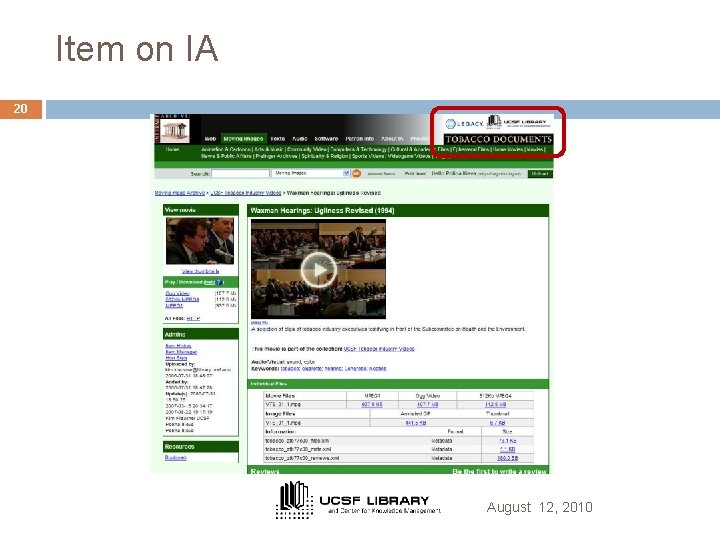Open the Patron Info tab
This screenshot has height=540, width=720.
360,139
